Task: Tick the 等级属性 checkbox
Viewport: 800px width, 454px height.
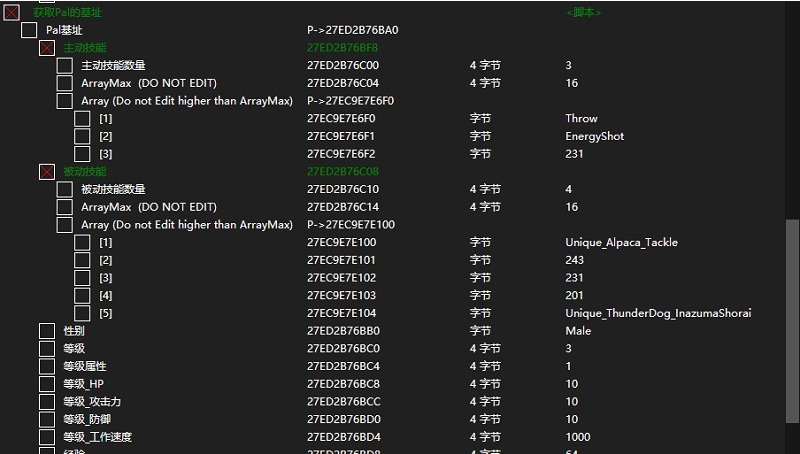Action: pyautogui.click(x=47, y=366)
